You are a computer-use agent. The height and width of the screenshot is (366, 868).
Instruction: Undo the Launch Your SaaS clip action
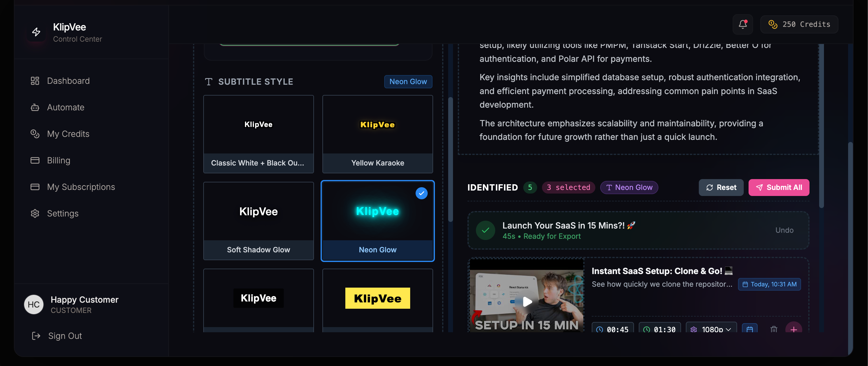[784, 230]
